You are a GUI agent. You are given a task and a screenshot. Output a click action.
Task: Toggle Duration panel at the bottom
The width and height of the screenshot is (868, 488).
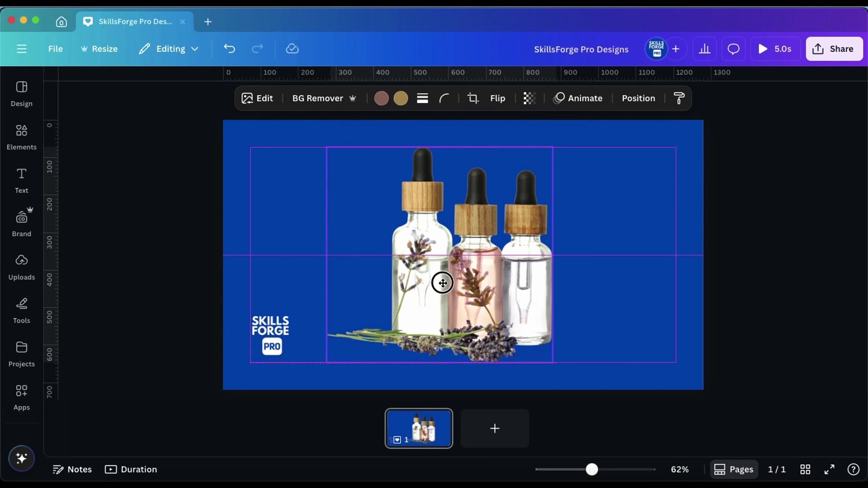point(131,469)
